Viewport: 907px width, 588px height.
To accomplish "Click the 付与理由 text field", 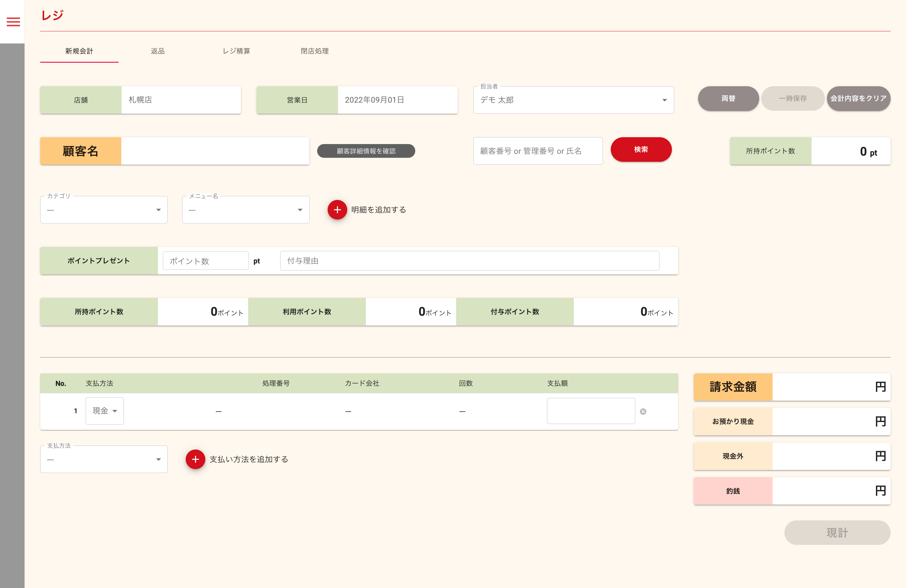I will pyautogui.click(x=469, y=261).
